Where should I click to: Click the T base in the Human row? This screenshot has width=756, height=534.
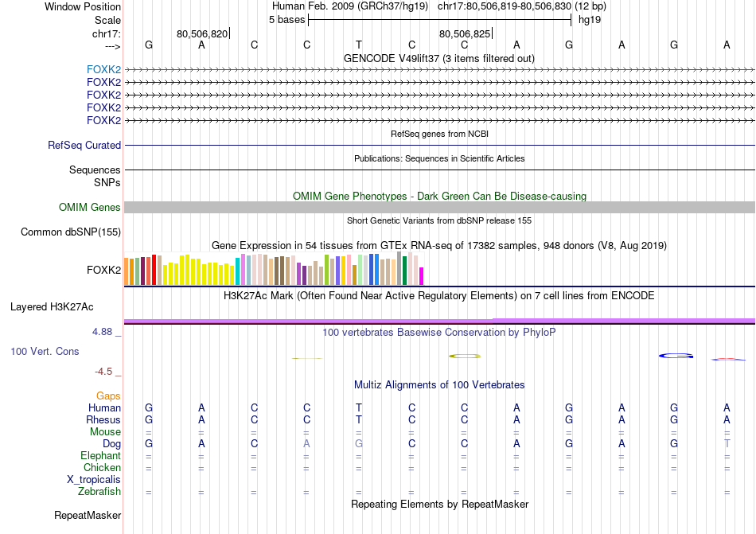pos(359,407)
